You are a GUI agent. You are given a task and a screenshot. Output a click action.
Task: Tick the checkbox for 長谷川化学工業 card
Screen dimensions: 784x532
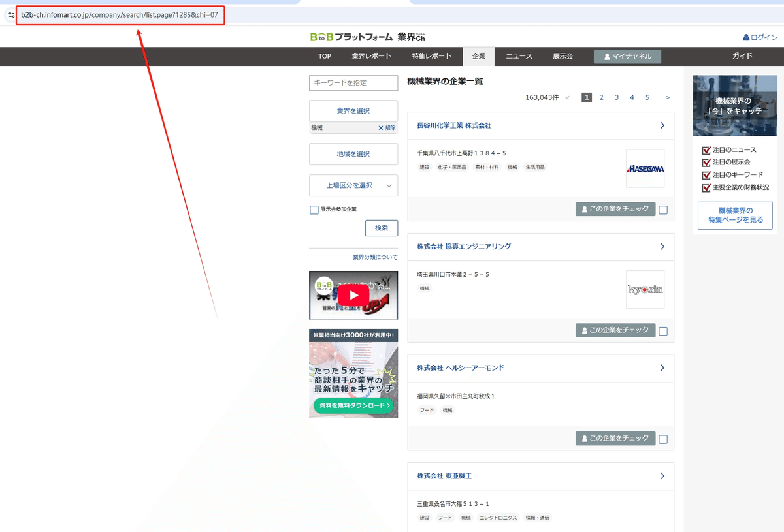point(663,210)
